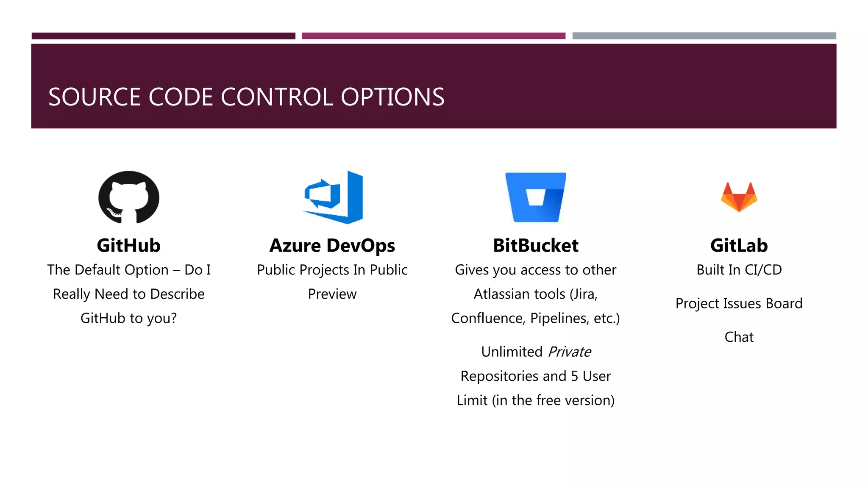Click 'Public Projects In Public Preview' text
This screenshot has width=868, height=488.
point(332,282)
